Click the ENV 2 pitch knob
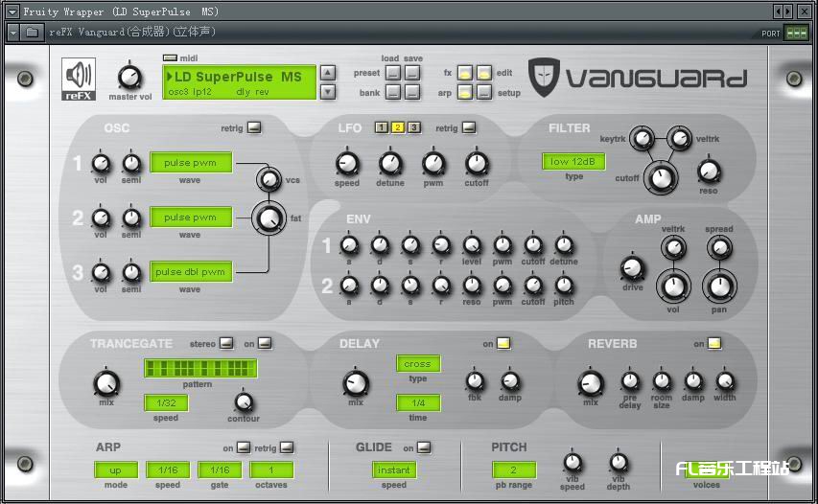 [564, 286]
